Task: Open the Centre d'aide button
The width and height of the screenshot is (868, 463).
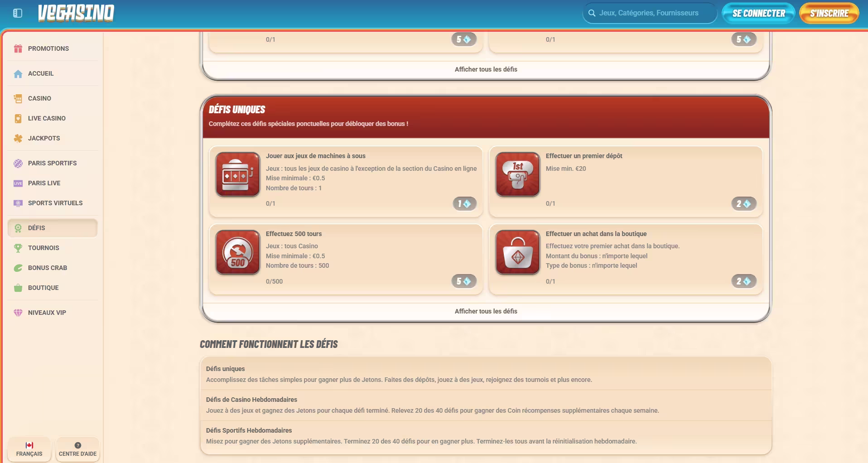Action: [77, 449]
